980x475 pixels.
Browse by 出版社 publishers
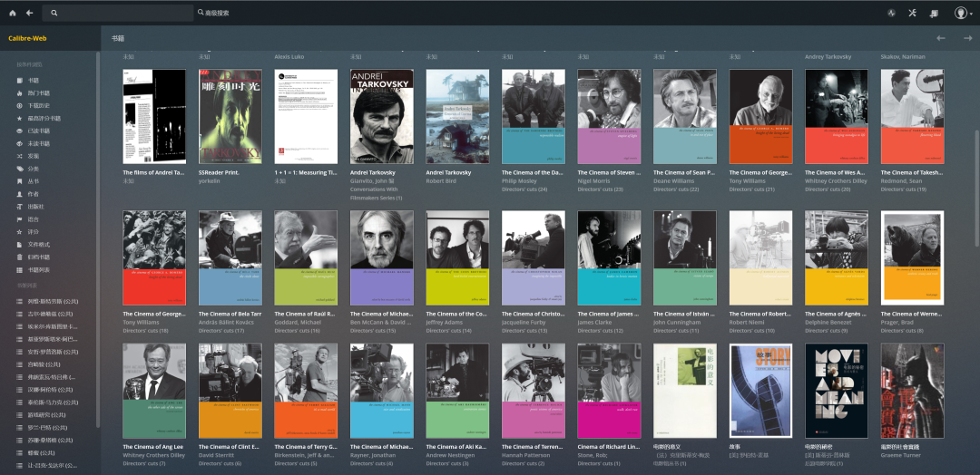click(x=31, y=207)
